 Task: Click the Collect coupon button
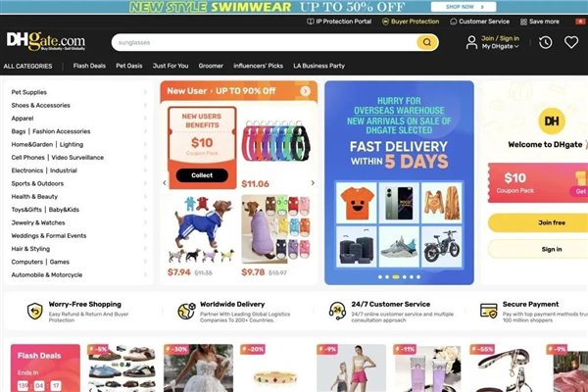(202, 175)
